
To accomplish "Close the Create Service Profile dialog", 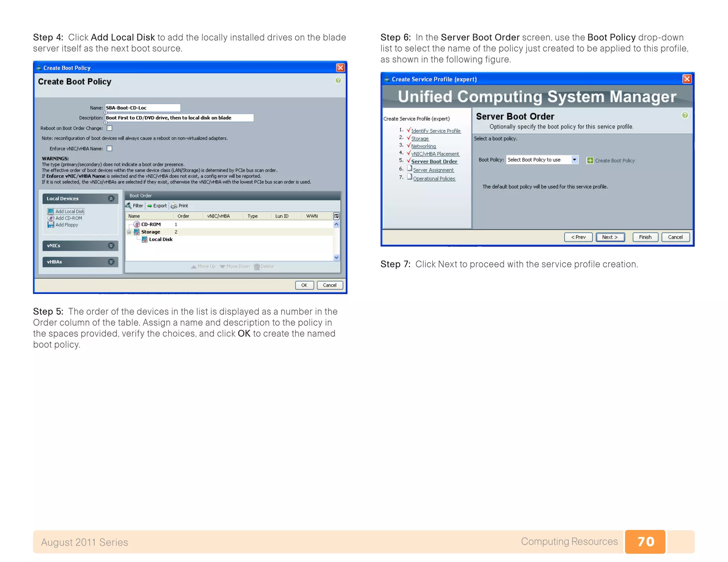I will pyautogui.click(x=687, y=79).
